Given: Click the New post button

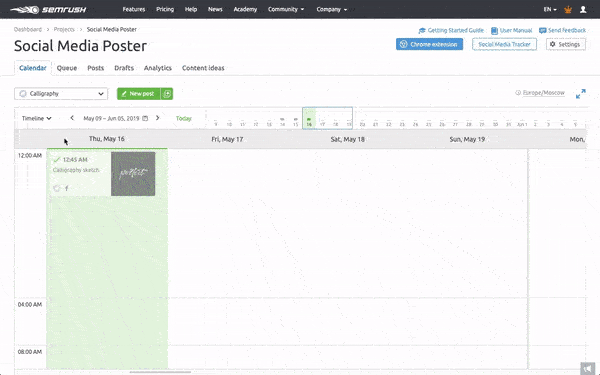Looking at the screenshot, I should (x=139, y=94).
